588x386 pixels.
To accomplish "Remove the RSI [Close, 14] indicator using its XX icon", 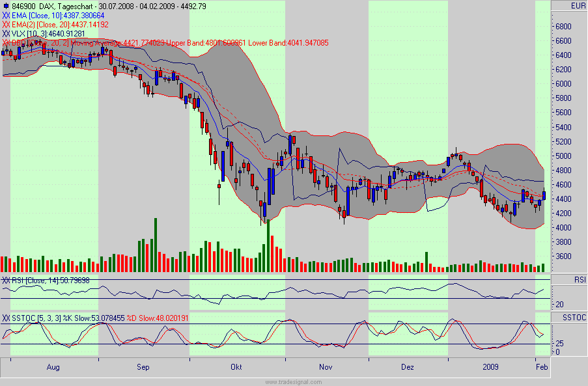I will tap(6, 279).
